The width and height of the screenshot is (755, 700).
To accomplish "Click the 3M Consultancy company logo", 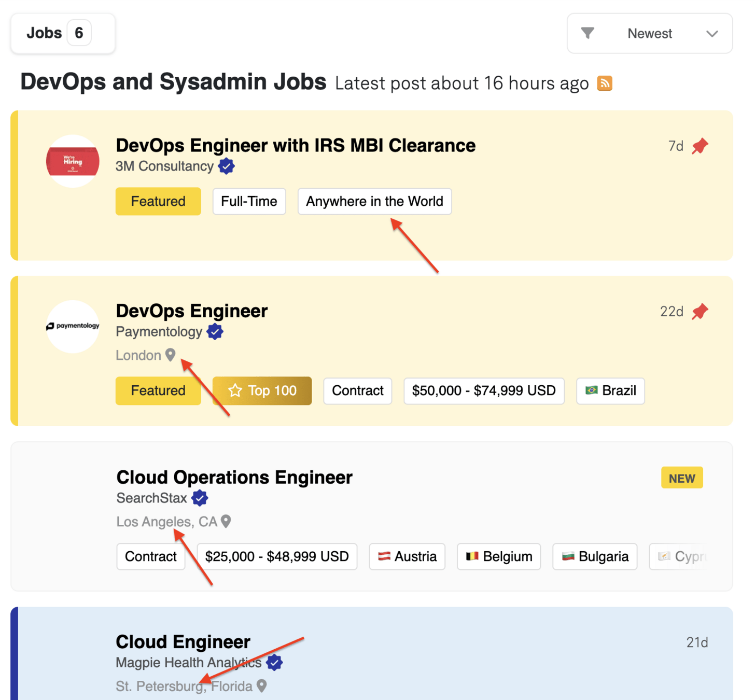I will point(73,161).
